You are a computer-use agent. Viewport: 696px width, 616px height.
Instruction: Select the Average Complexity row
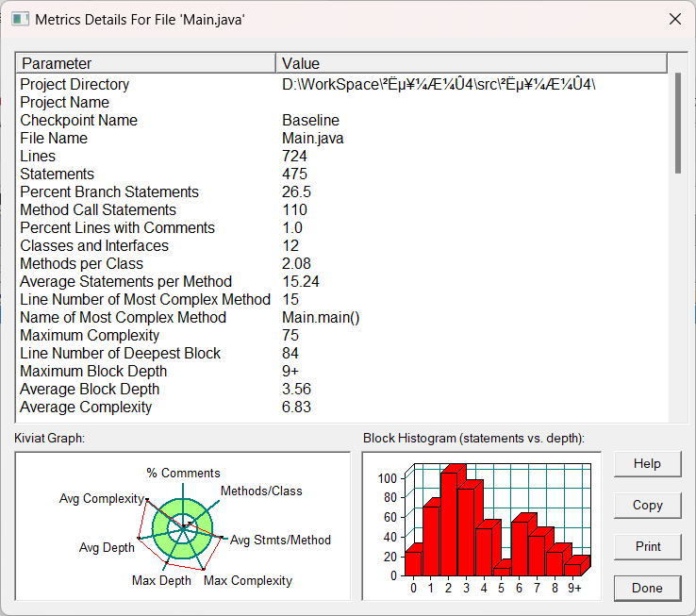coord(86,408)
